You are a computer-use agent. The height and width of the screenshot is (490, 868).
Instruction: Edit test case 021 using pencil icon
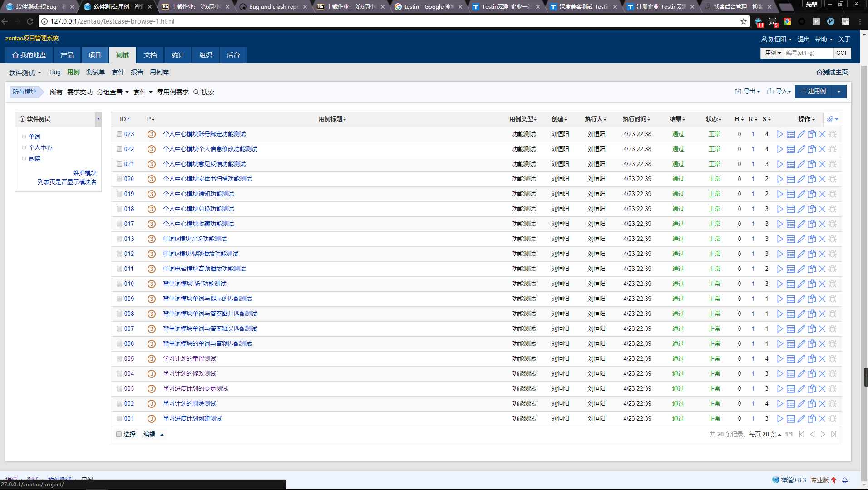(x=801, y=164)
